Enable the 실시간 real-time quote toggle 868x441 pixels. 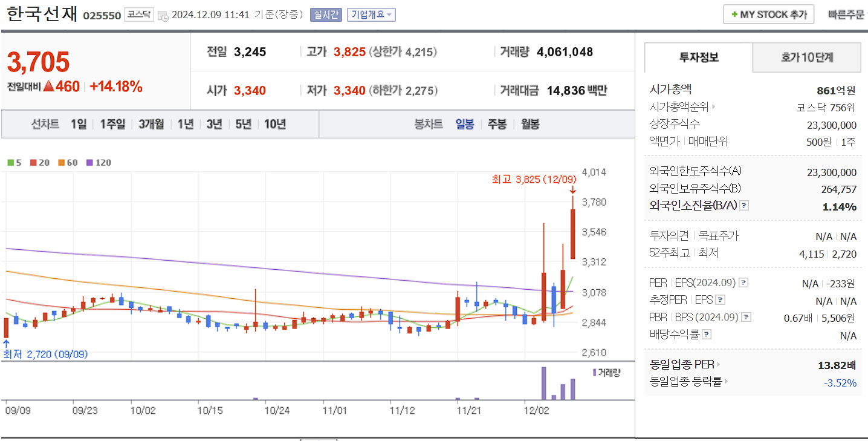(x=326, y=15)
